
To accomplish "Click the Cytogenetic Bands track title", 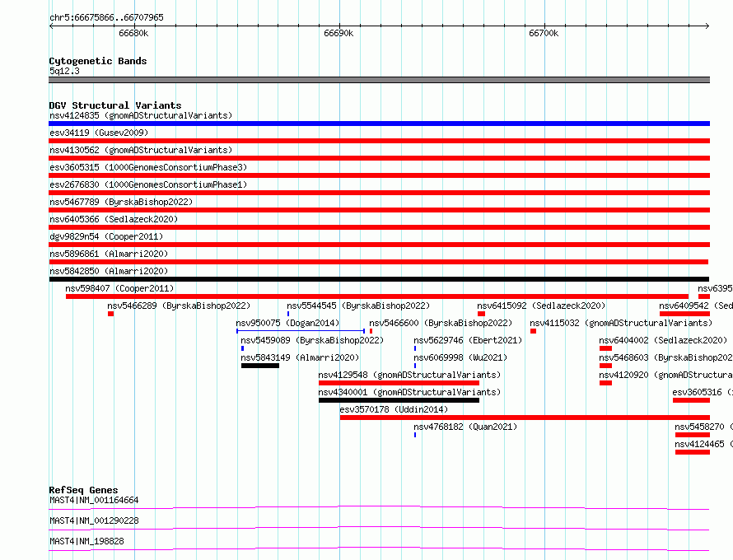I will coord(98,61).
